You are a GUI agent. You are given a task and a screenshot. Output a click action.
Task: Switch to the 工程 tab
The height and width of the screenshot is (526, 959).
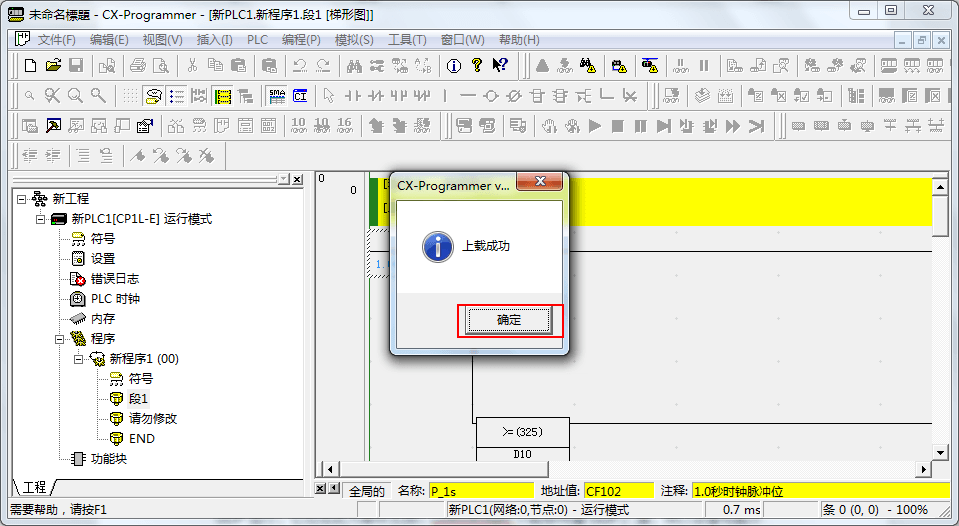[34, 487]
